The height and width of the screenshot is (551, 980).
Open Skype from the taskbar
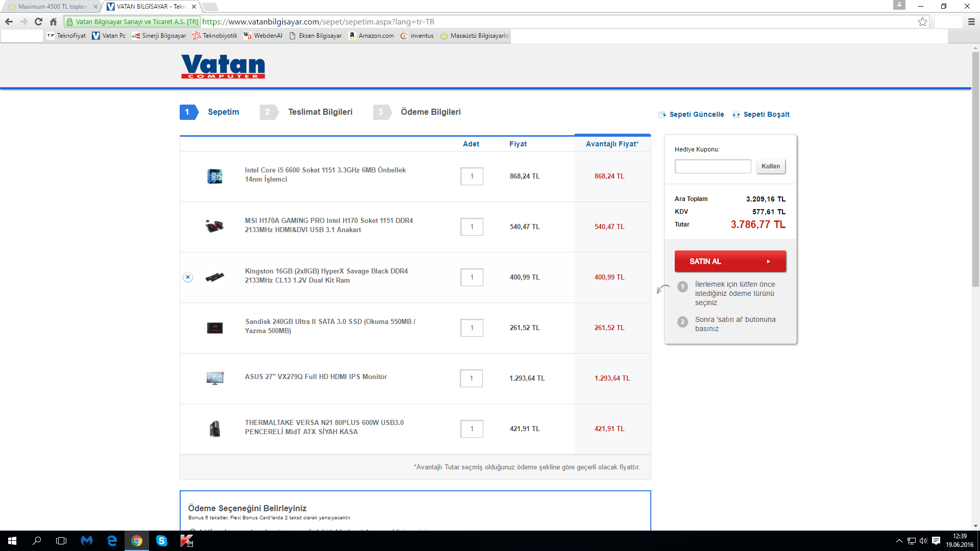[161, 541]
